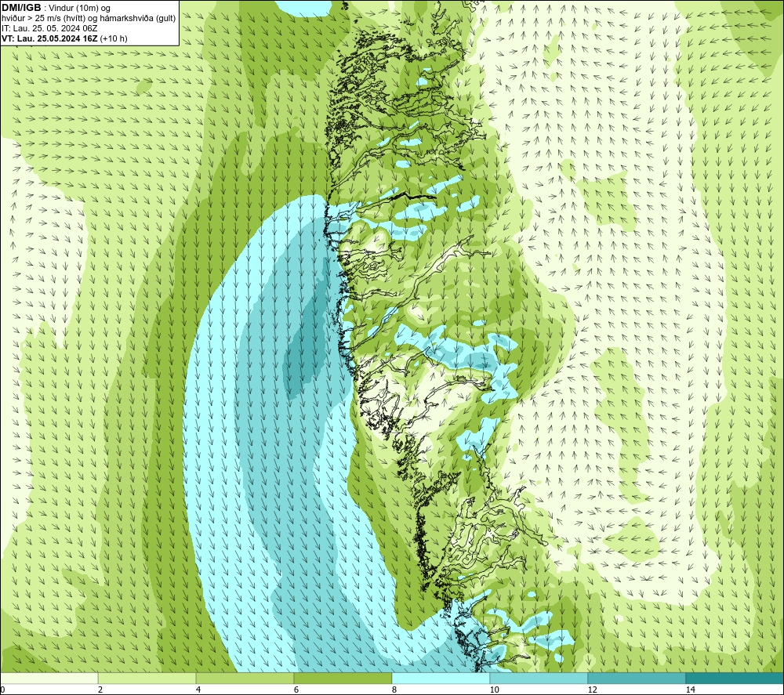This screenshot has width=784, height=695.
Task: Click the '(+10 h)' forecast offset text
Action: click(x=114, y=38)
